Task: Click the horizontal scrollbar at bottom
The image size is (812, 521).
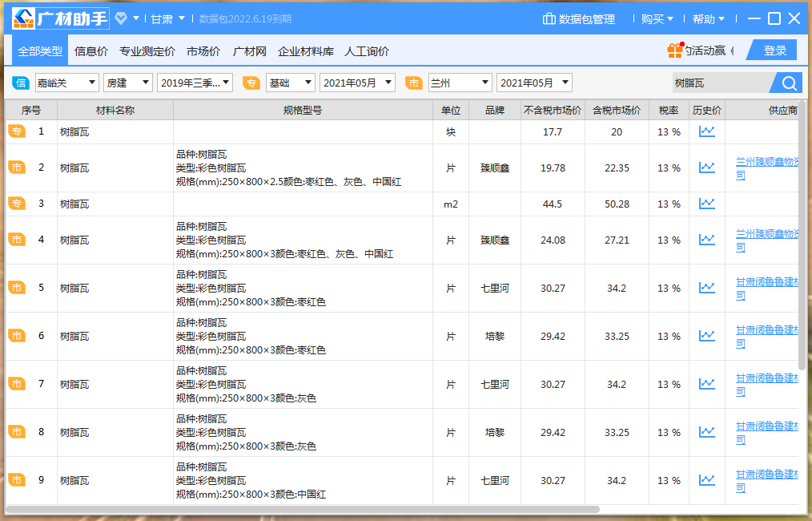Action: pos(303,510)
